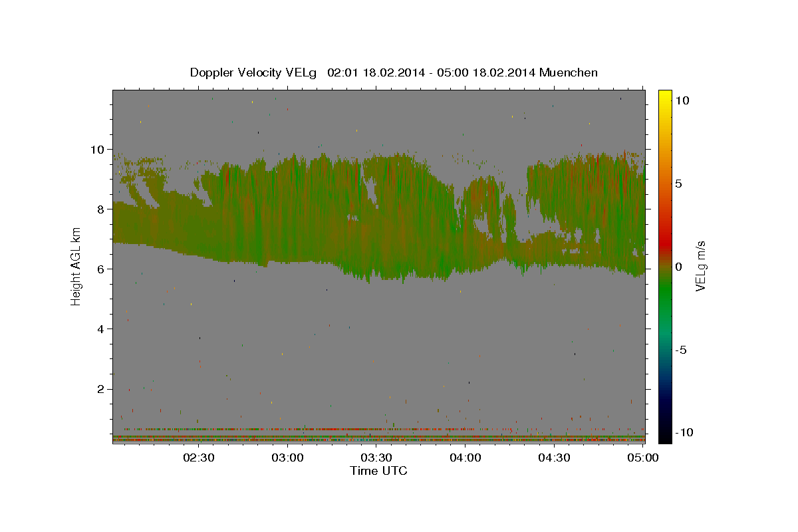Click the 02:30 time tick label
Image resolution: width=798 pixels, height=532 pixels.
coord(198,458)
